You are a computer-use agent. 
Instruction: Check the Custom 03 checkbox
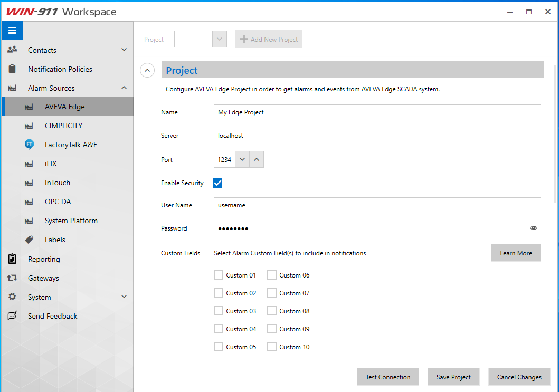click(x=219, y=311)
